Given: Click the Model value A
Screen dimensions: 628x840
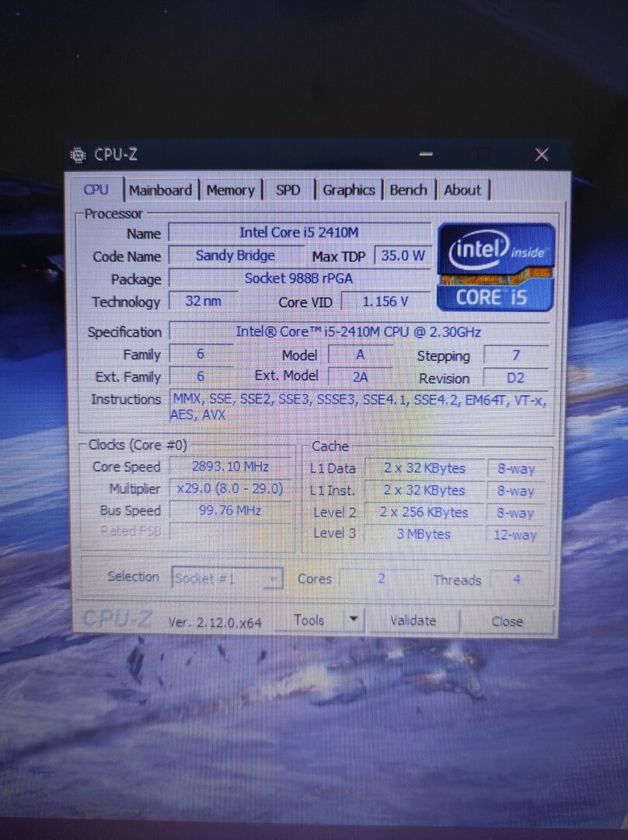Looking at the screenshot, I should (360, 355).
